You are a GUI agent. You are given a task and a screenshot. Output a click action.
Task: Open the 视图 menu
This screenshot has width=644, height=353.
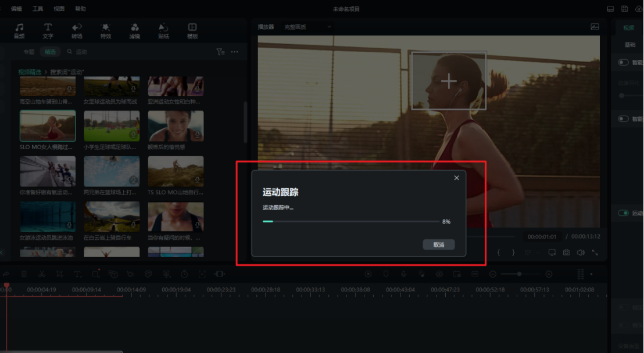[59, 9]
